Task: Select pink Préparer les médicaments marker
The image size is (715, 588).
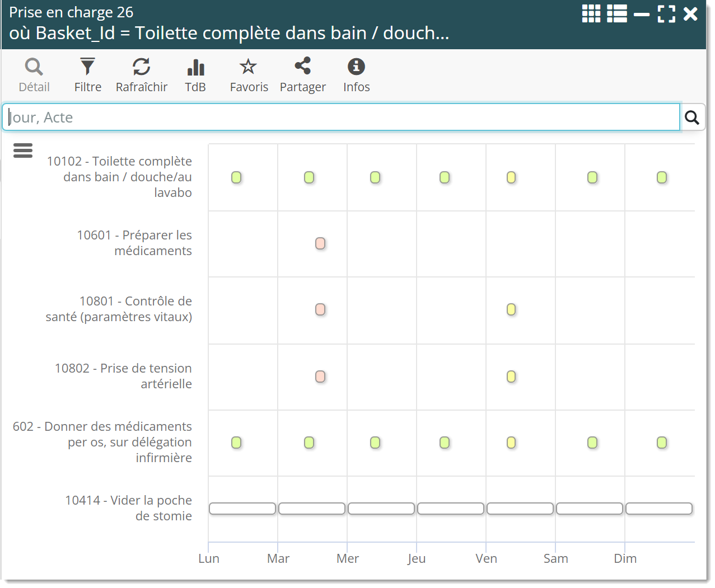Action: (x=320, y=243)
